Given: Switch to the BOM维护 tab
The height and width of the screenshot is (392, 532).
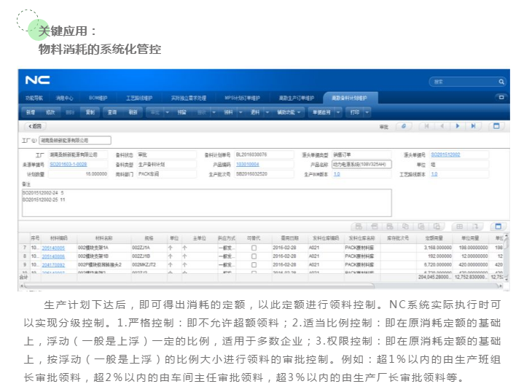Looking at the screenshot, I should tap(98, 98).
